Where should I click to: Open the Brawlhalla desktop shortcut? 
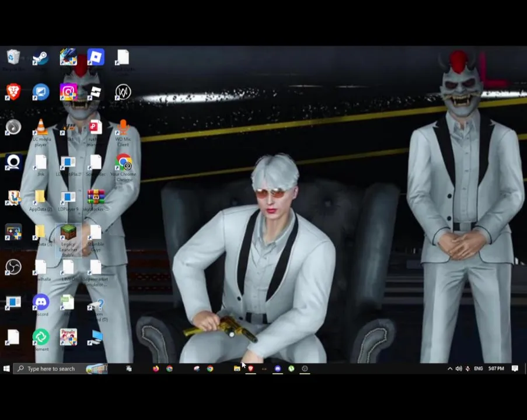pyautogui.click(x=41, y=271)
